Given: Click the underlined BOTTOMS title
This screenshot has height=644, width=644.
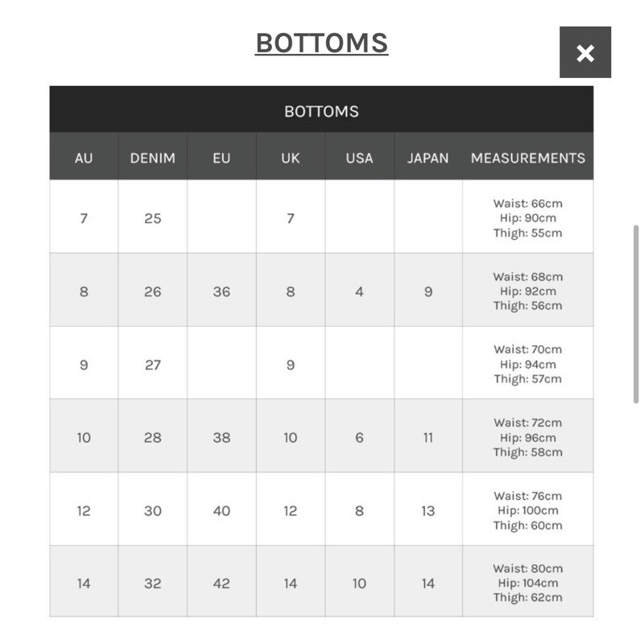Looking at the screenshot, I should (321, 43).
